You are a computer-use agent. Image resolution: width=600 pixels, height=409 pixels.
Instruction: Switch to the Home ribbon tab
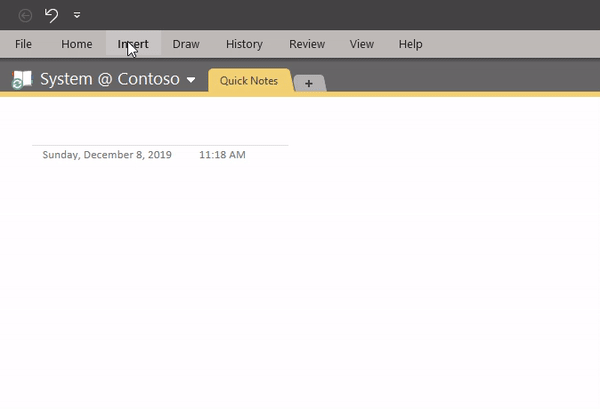coord(77,44)
